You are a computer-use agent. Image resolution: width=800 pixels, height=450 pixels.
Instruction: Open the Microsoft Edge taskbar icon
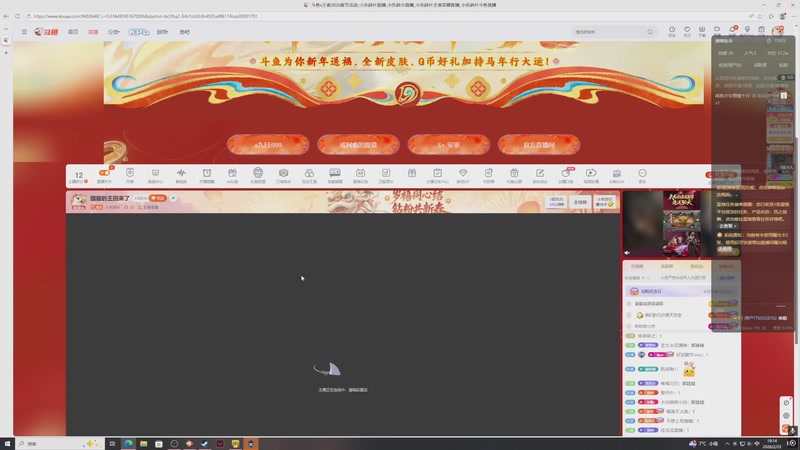pyautogui.click(x=128, y=443)
